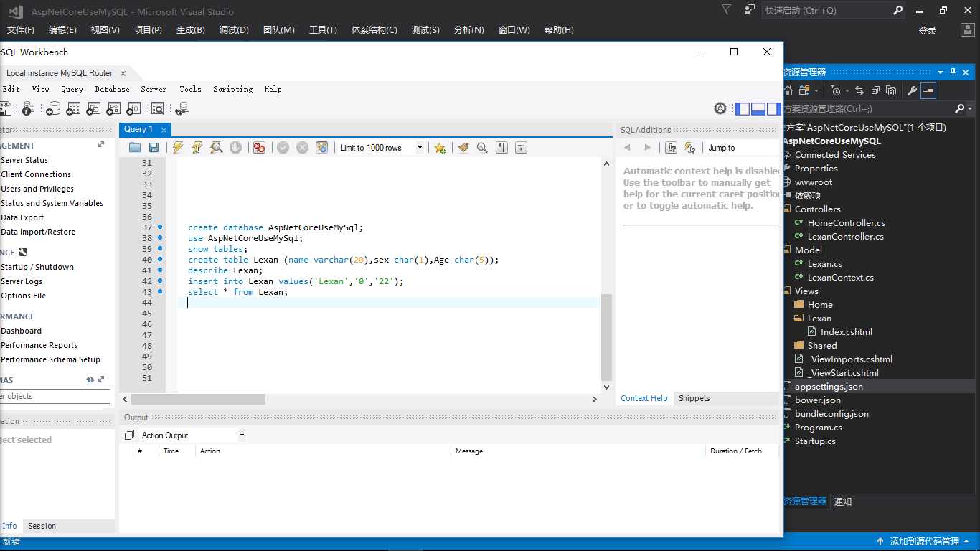This screenshot has height=551, width=980.
Task: Click the create new function toolbar icon
Action: tap(133, 109)
